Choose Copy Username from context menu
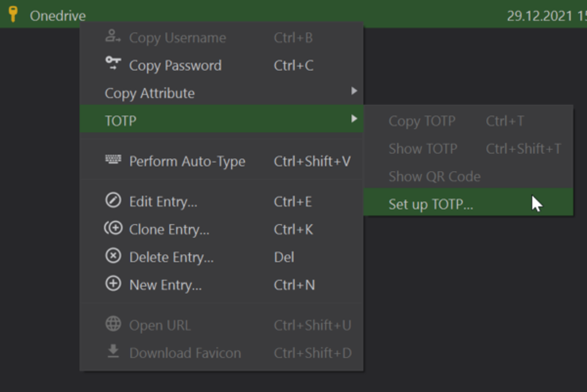This screenshot has width=587, height=392. tap(221, 38)
